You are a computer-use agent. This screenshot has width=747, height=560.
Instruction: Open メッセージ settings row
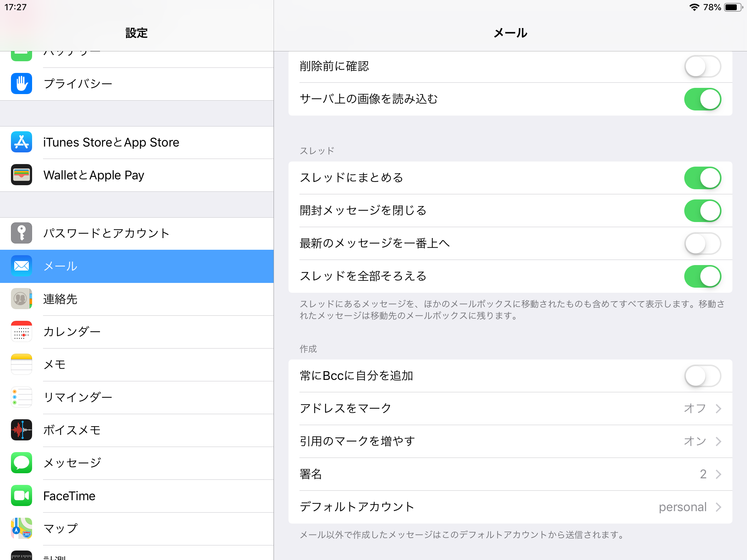137,463
